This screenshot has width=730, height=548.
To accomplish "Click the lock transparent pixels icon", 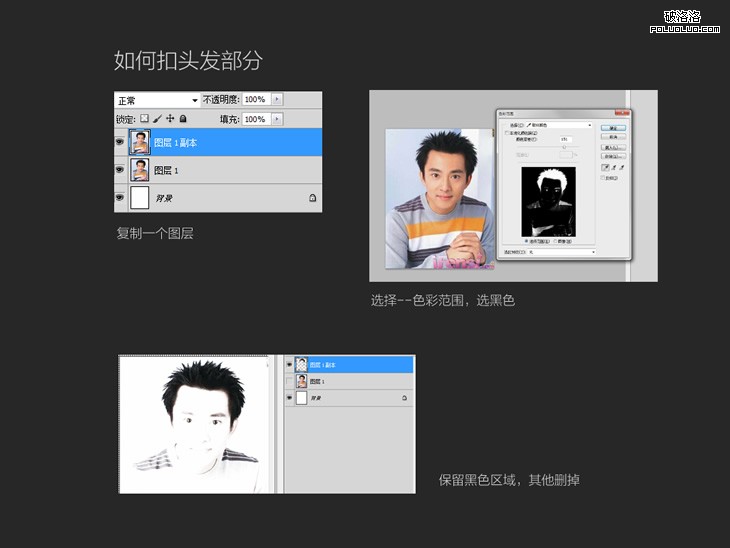I will click(x=144, y=119).
